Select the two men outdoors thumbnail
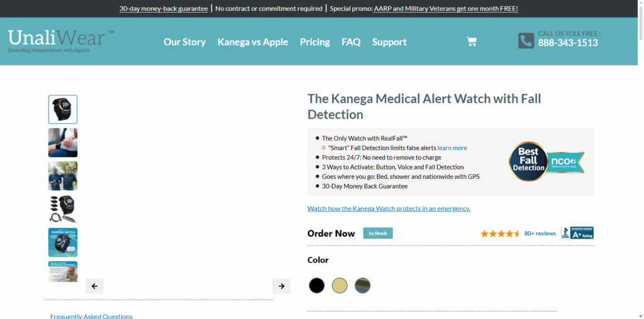The image size is (644, 319). pos(63,176)
